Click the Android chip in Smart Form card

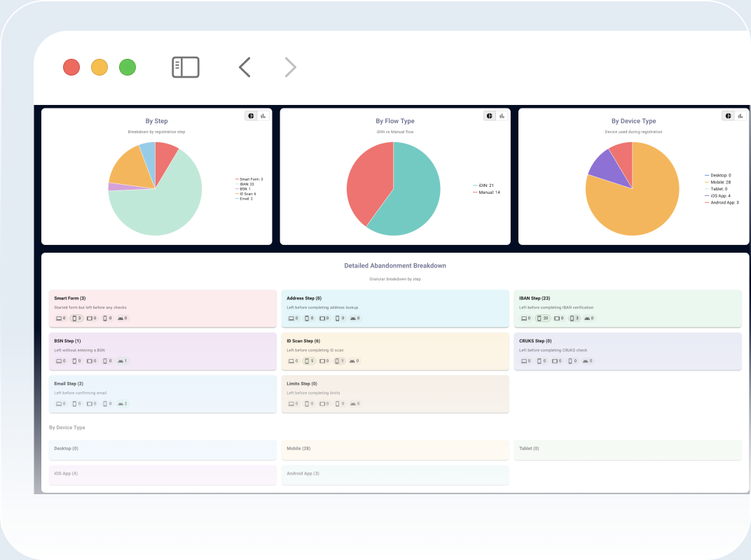point(122,318)
